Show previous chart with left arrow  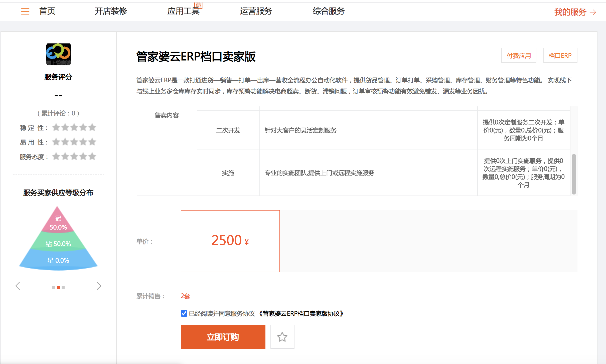[x=18, y=286]
